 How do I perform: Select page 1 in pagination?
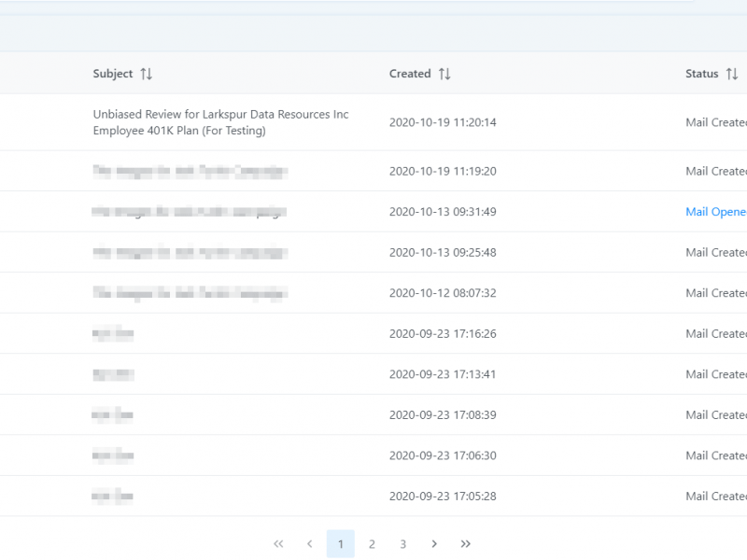pos(341,544)
